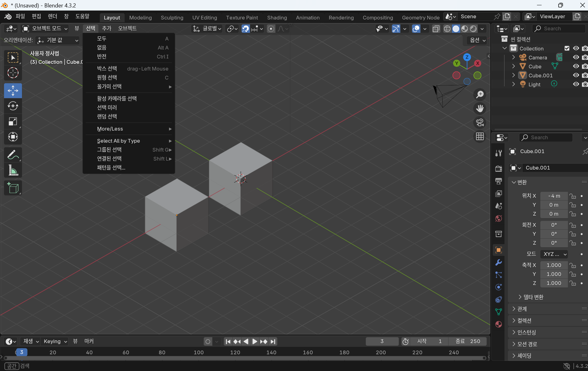Click the outliner Search field
Image resolution: width=588 pixels, height=371 pixels.
(559, 29)
